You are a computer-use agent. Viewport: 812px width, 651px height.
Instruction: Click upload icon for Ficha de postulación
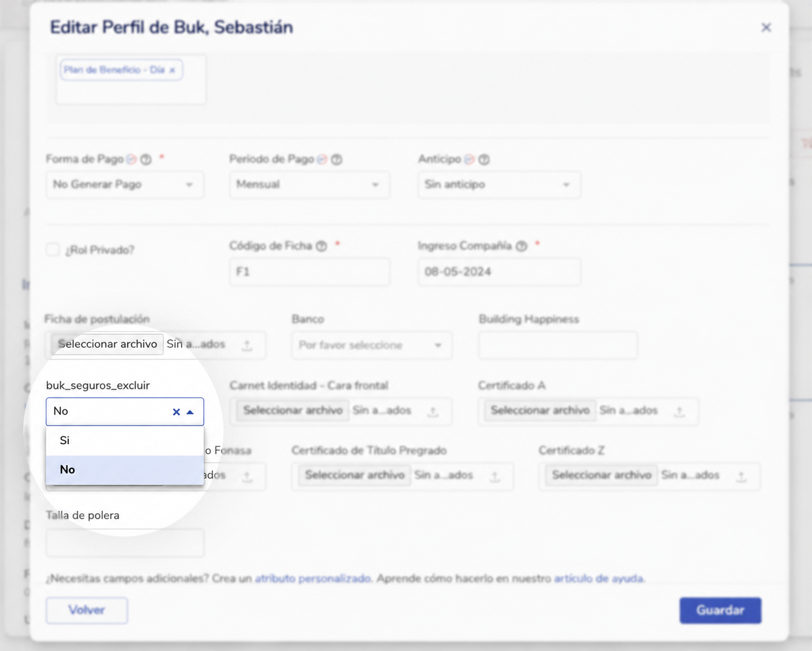(x=247, y=345)
